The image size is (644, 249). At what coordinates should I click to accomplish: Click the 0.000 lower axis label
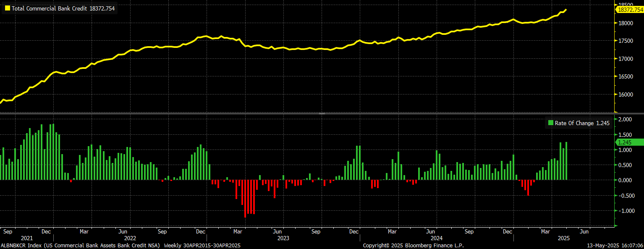[x=625, y=180]
